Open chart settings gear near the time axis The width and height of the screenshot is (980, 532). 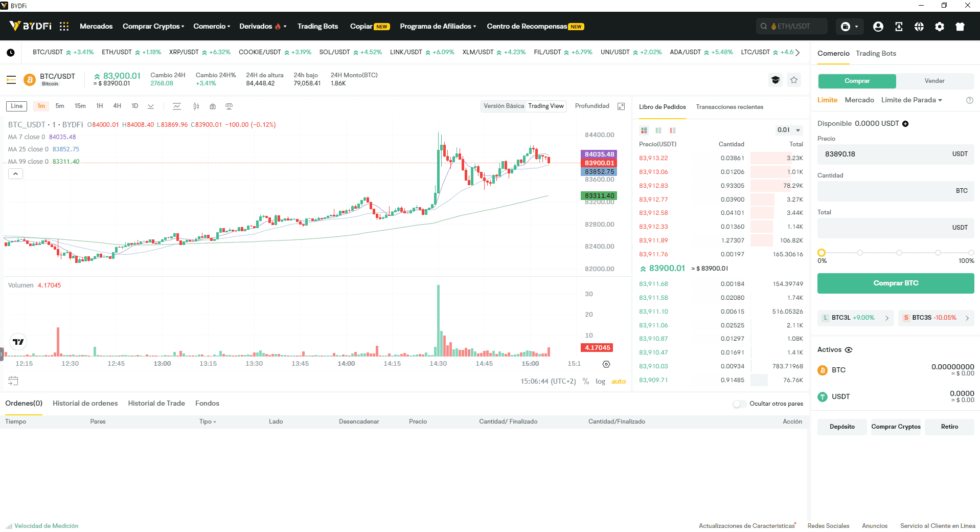(x=606, y=364)
